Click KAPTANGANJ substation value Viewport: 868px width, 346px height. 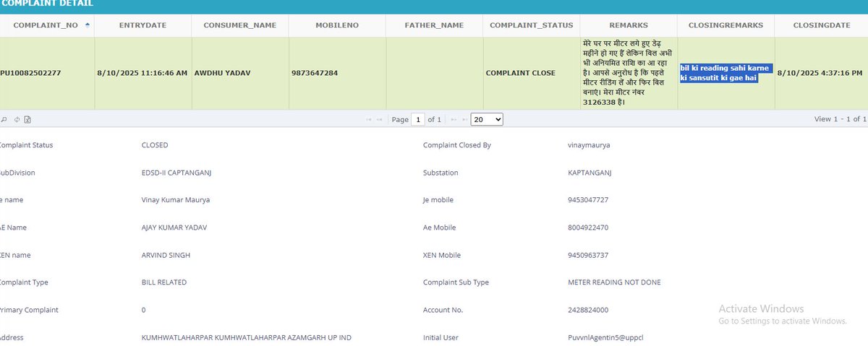pos(590,173)
